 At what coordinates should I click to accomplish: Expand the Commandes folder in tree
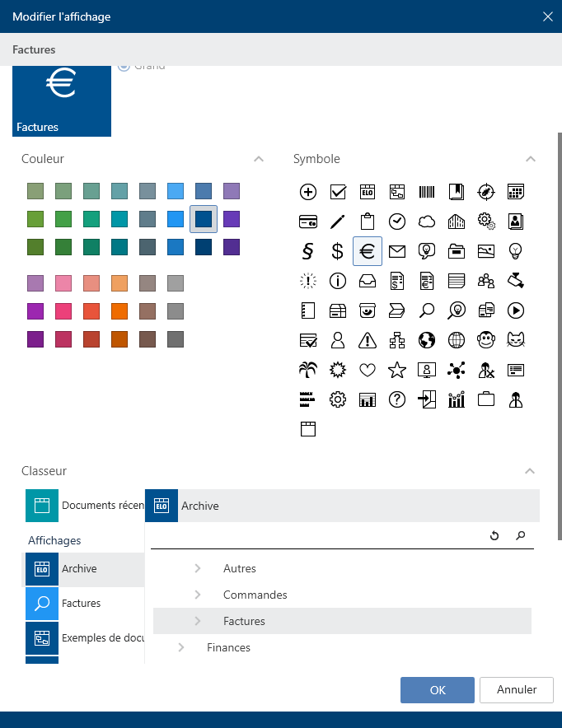pos(198,595)
